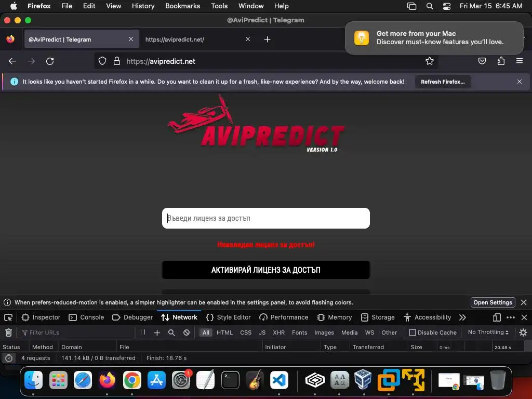
Task: Open System Settings from the dock
Action: click(181, 380)
